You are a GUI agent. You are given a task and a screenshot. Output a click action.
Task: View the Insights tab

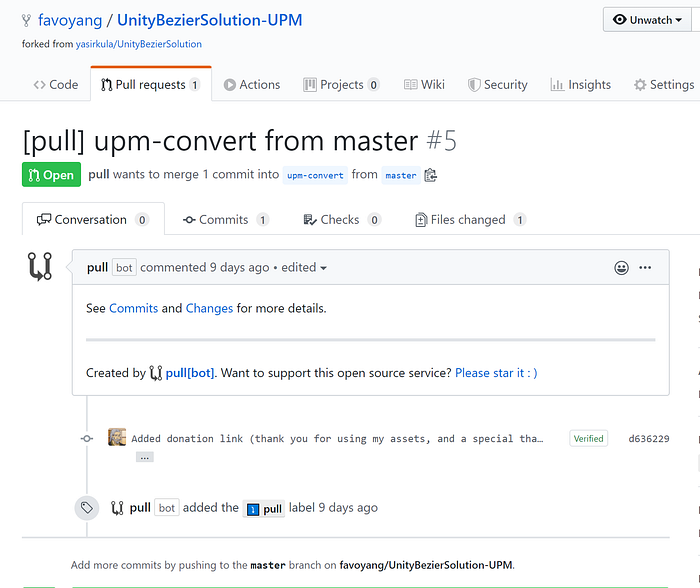coord(580,84)
